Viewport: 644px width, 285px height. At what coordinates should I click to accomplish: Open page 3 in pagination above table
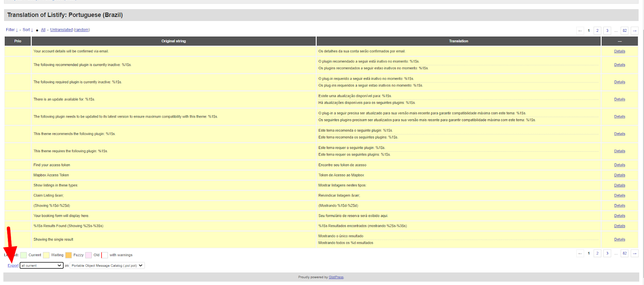pos(607,31)
